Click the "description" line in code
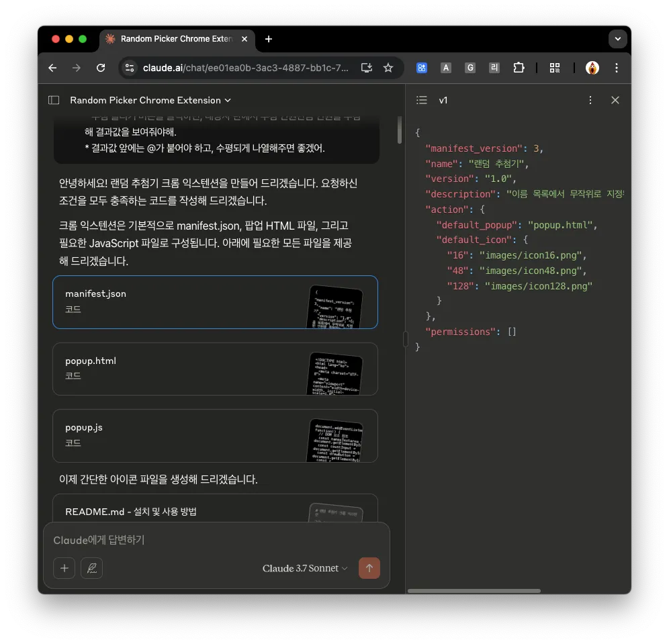 click(x=525, y=194)
